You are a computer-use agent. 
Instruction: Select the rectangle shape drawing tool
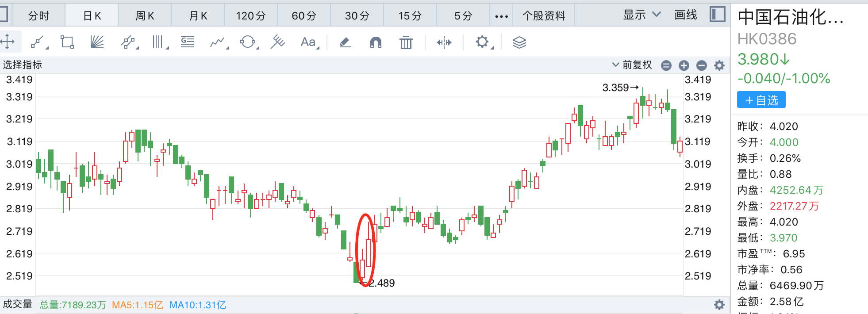pyautogui.click(x=67, y=42)
